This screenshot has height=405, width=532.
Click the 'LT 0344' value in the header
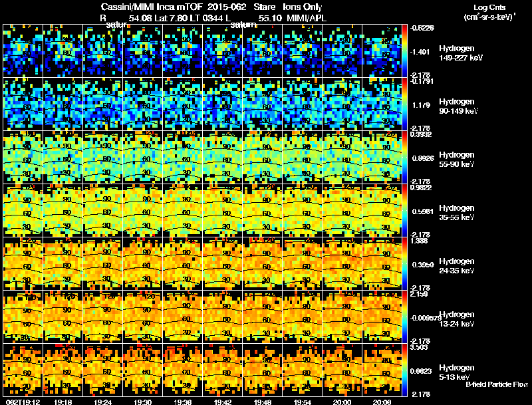tap(207, 18)
